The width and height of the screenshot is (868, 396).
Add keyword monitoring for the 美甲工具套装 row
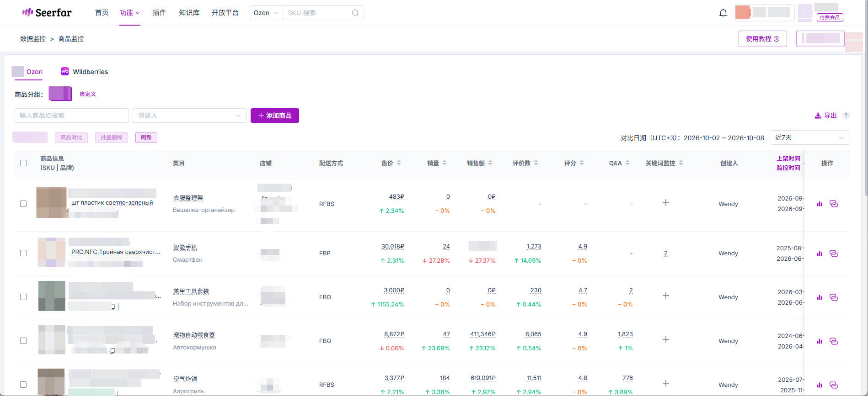click(x=666, y=296)
